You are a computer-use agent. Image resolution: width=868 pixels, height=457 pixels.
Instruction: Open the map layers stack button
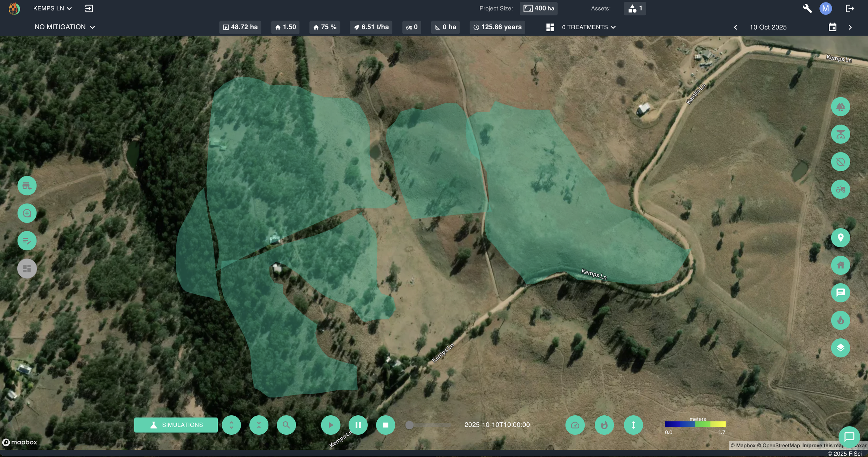pyautogui.click(x=840, y=348)
